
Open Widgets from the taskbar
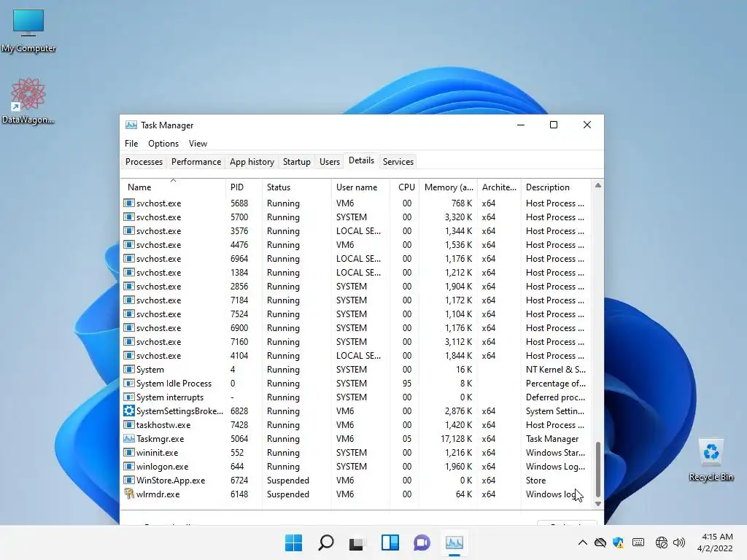390,542
